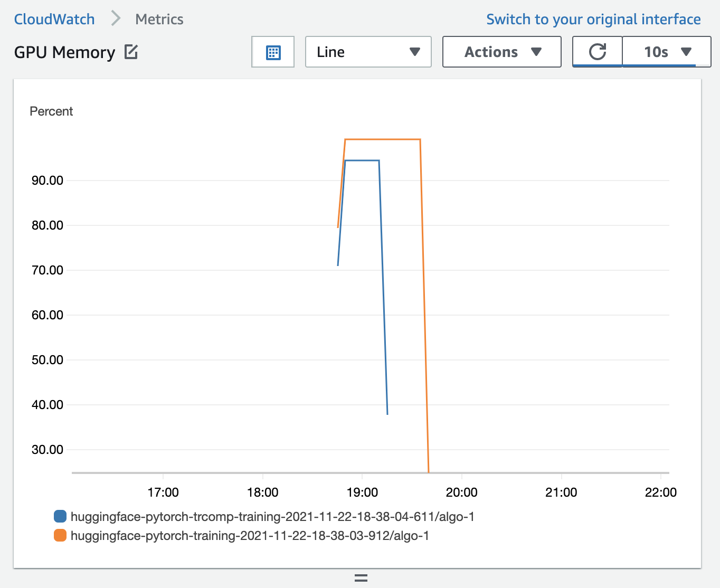Edit the GPU Memory graph title
The image size is (720, 588).
pyautogui.click(x=131, y=52)
